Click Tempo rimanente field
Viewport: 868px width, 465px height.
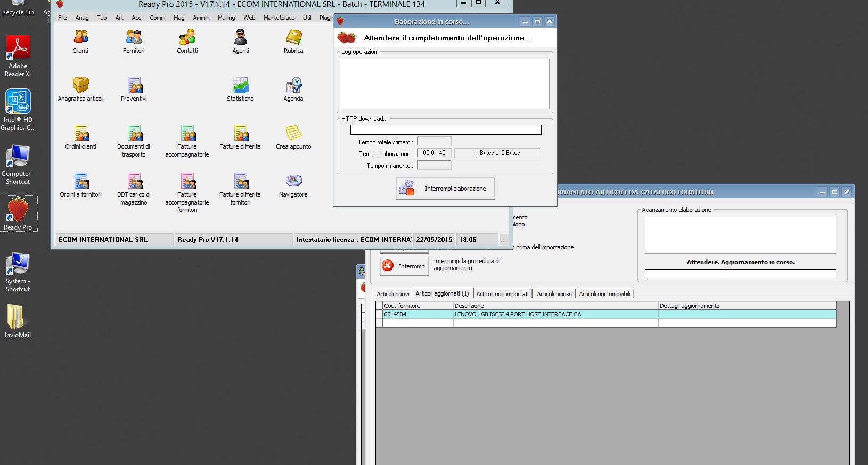pos(434,165)
